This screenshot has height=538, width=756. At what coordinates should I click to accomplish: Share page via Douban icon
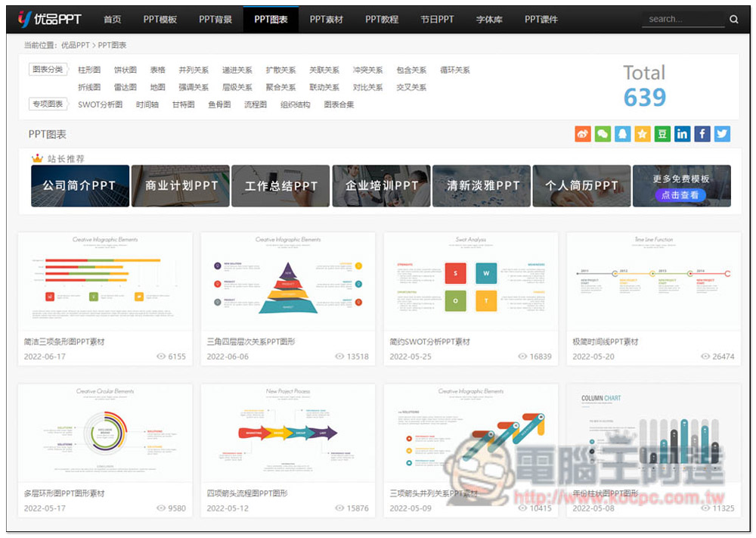(x=662, y=134)
